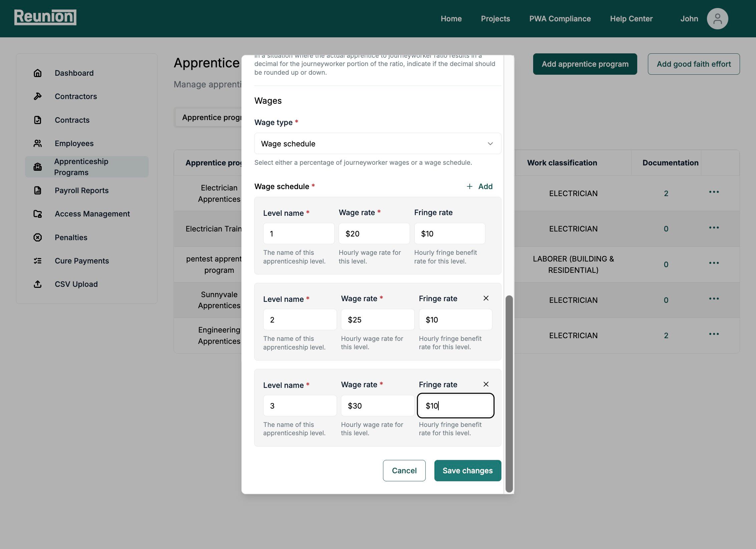Click the Add wage schedule level link
Viewport: 756px width, 549px height.
479,186
